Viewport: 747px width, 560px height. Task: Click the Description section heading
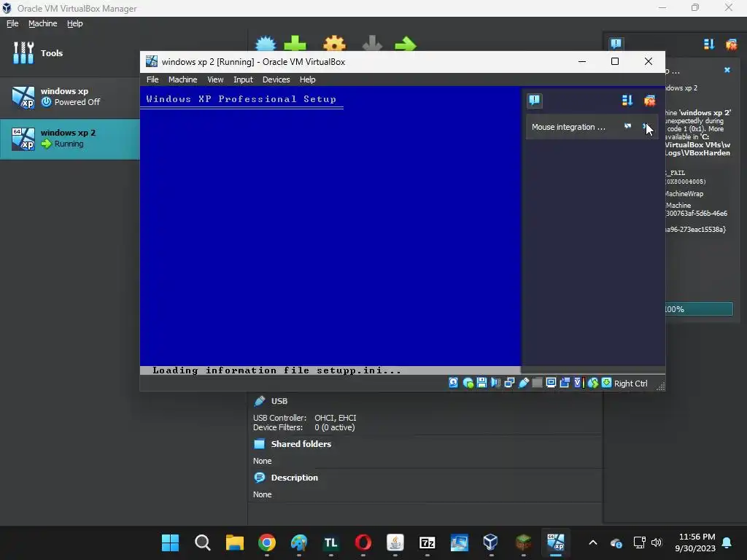[x=295, y=478]
